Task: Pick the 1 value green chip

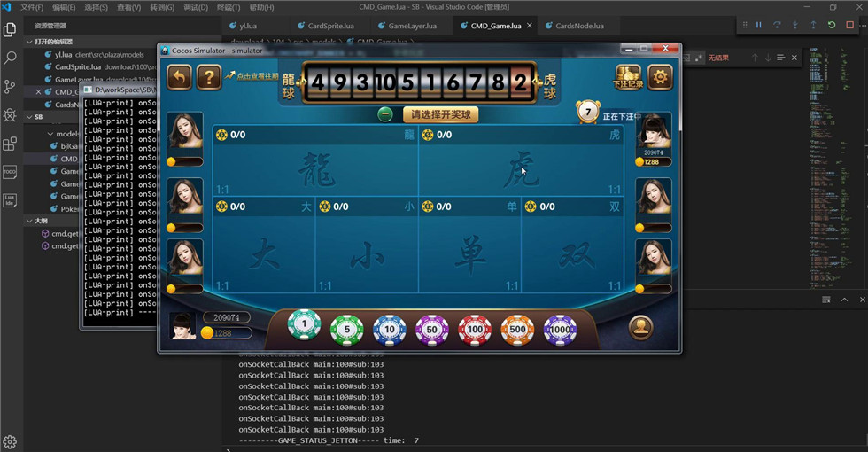Action: (304, 326)
